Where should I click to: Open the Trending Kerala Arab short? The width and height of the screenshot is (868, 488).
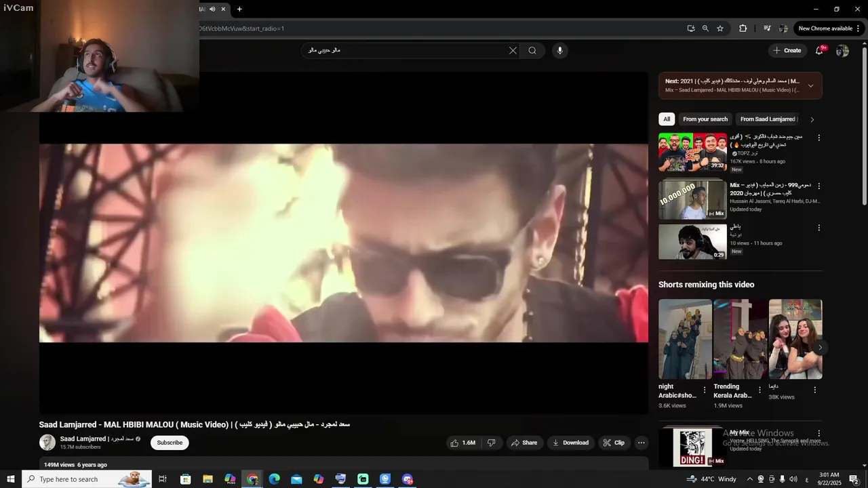741,339
